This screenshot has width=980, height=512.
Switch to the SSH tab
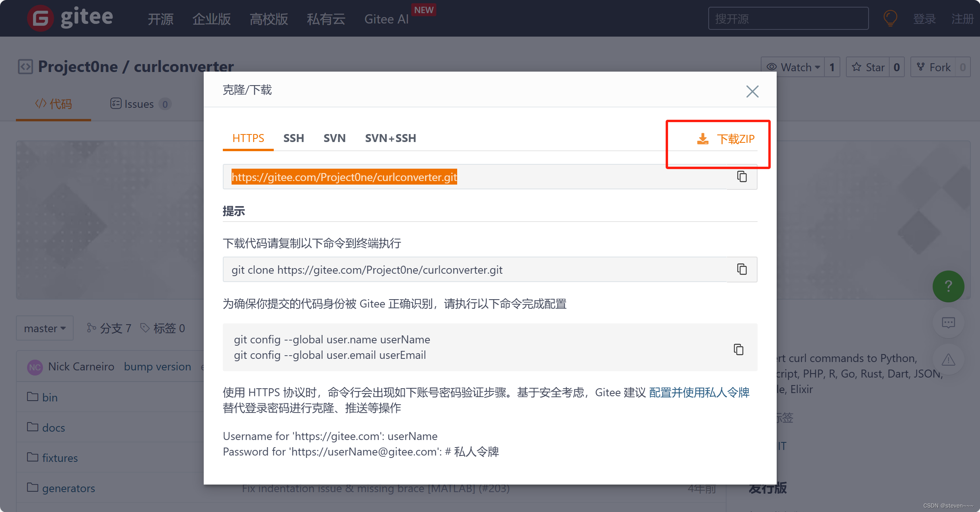pyautogui.click(x=294, y=138)
